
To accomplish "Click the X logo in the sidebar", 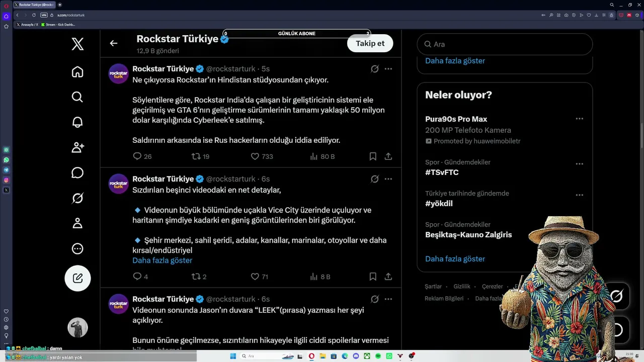I will (77, 44).
